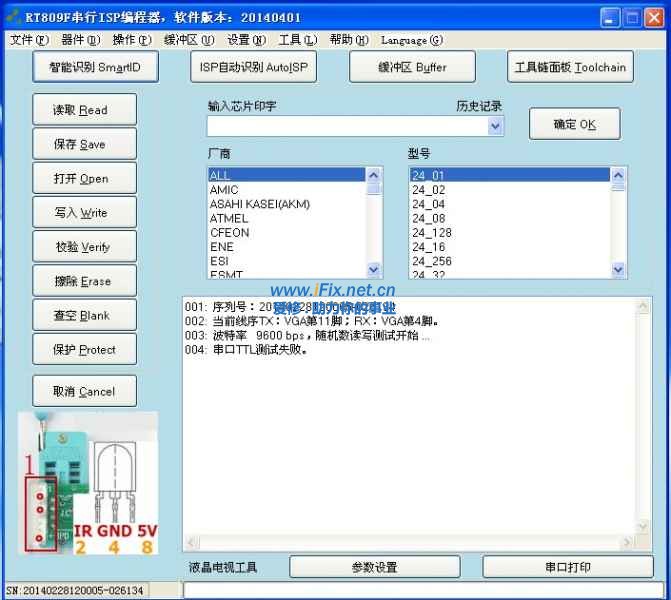Select AMIC in the manufacturer list
This screenshot has height=600, width=671.
pyautogui.click(x=287, y=190)
